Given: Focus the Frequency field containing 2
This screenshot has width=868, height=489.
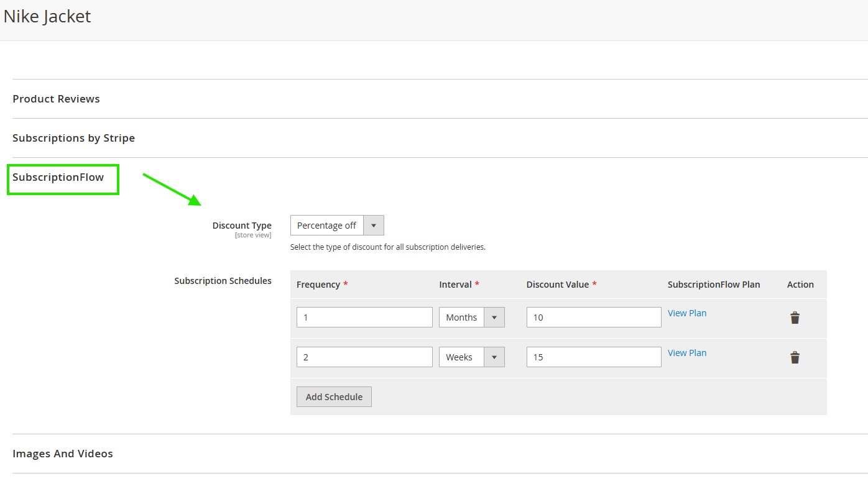Looking at the screenshot, I should 364,357.
